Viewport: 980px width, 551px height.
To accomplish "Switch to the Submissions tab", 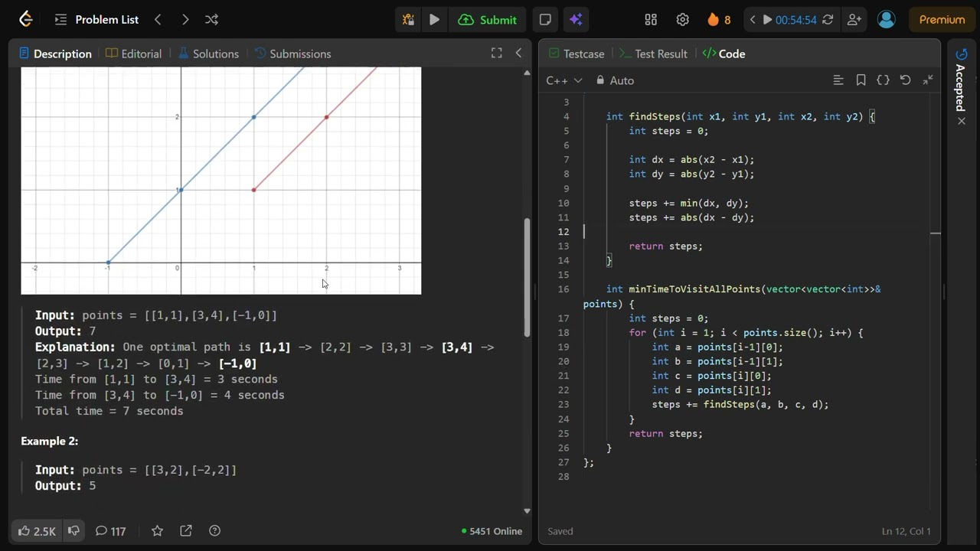I will [292, 54].
